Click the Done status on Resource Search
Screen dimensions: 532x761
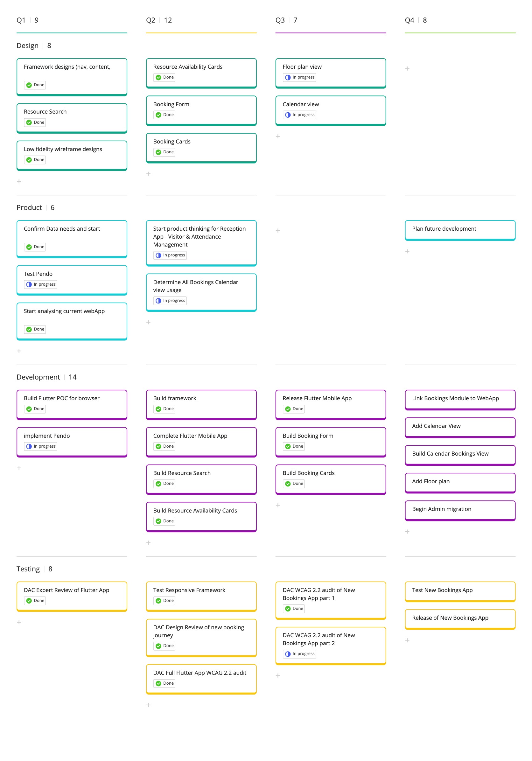[x=35, y=122]
